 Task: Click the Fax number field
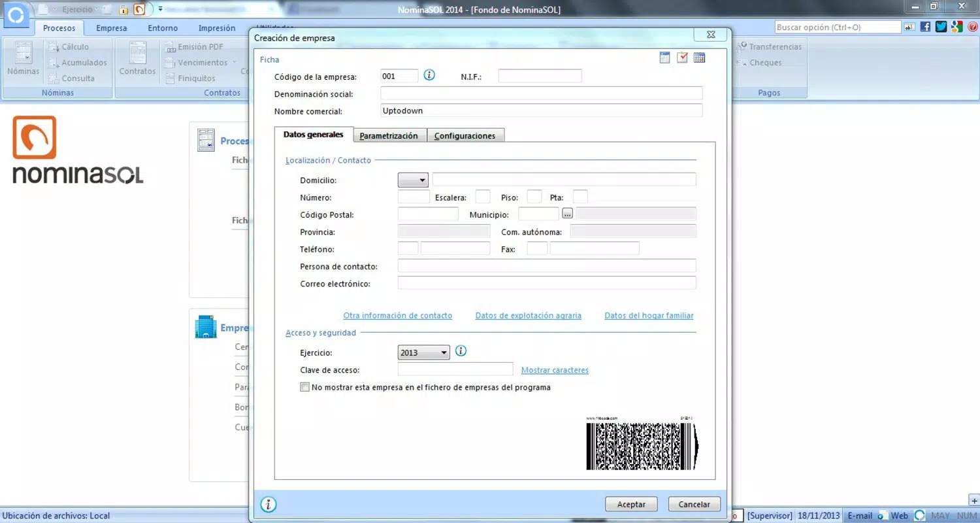coord(595,248)
